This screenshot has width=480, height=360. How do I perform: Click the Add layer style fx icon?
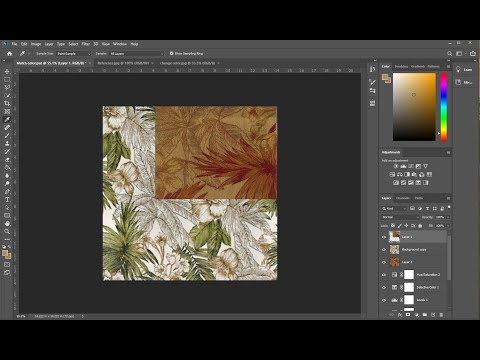click(400, 315)
